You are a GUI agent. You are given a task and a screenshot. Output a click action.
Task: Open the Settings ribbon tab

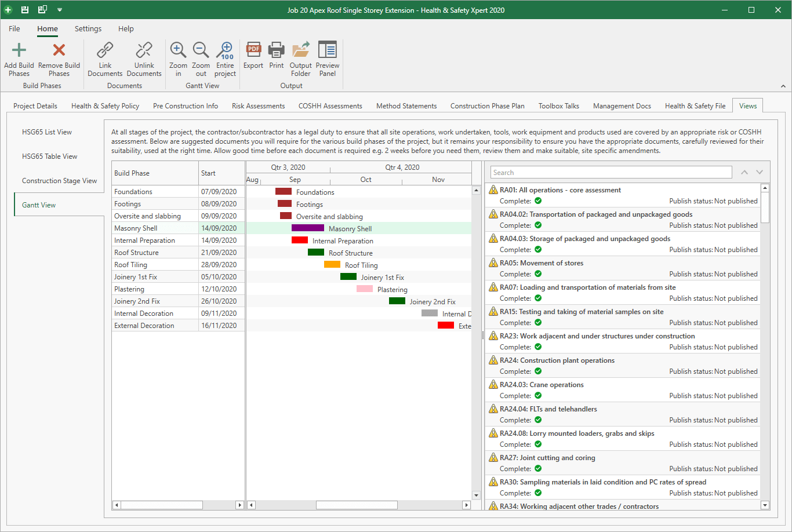point(88,28)
